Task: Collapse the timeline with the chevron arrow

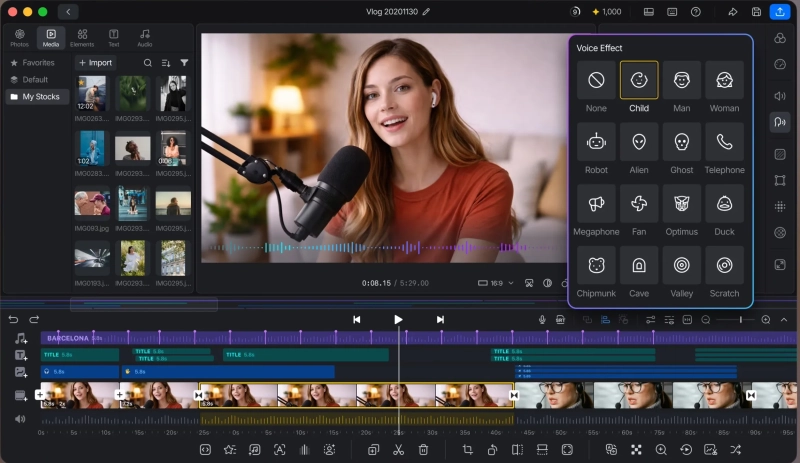Action: coord(784,320)
